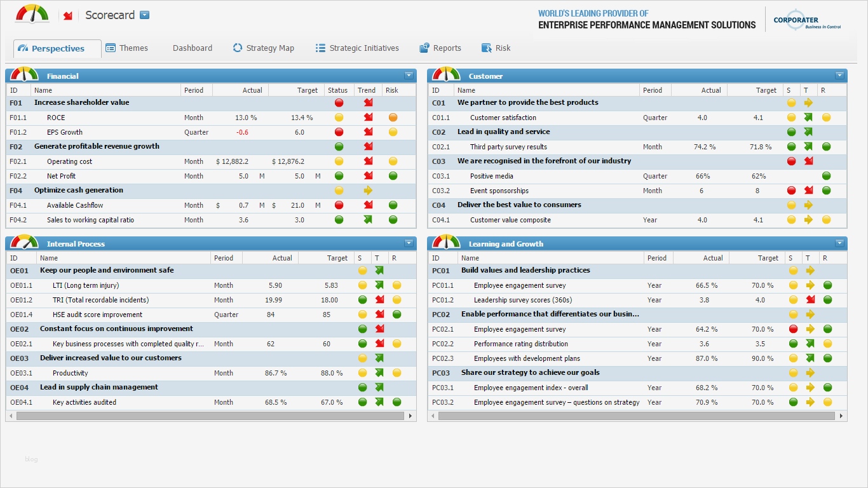Click the Strategic Initiatives list icon
The image size is (868, 488).
[319, 48]
